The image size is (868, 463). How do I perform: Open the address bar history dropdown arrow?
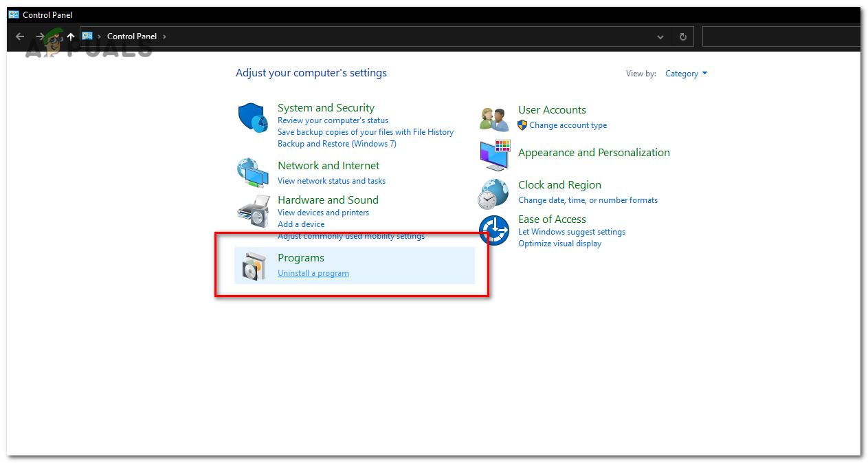coord(660,36)
